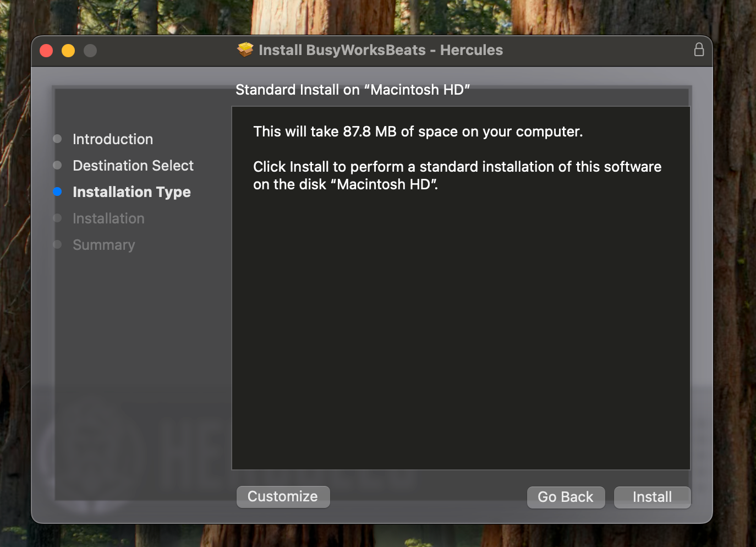This screenshot has width=756, height=547.
Task: Click the padlock icon in title bar
Action: [x=699, y=50]
